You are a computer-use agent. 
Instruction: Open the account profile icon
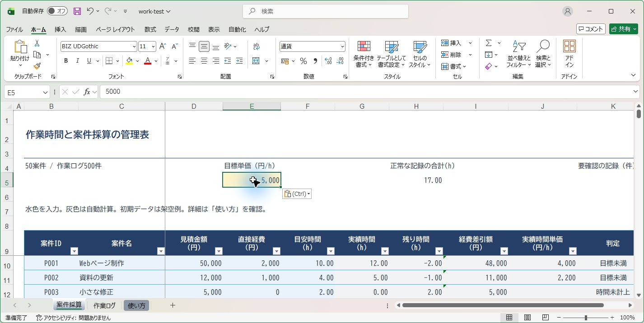click(x=568, y=11)
